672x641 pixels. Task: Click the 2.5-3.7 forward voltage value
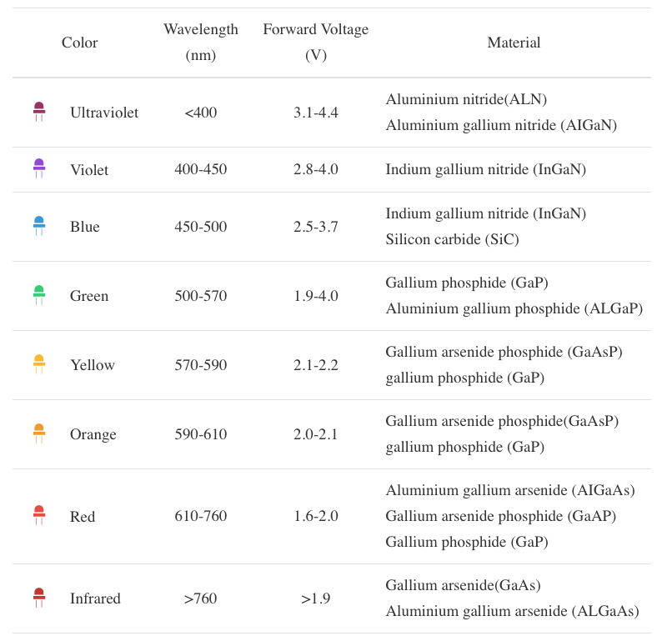(x=316, y=227)
